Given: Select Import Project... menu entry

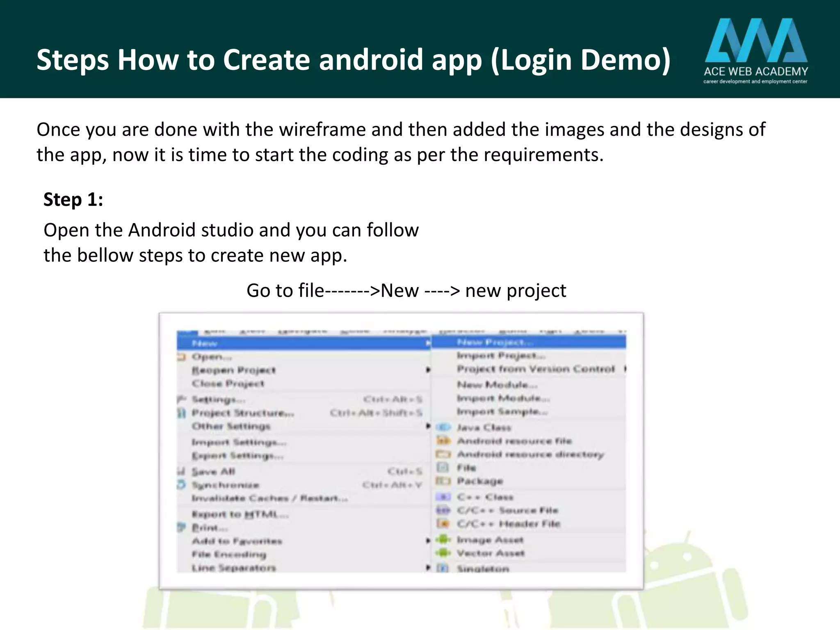Looking at the screenshot, I should click(529, 356).
